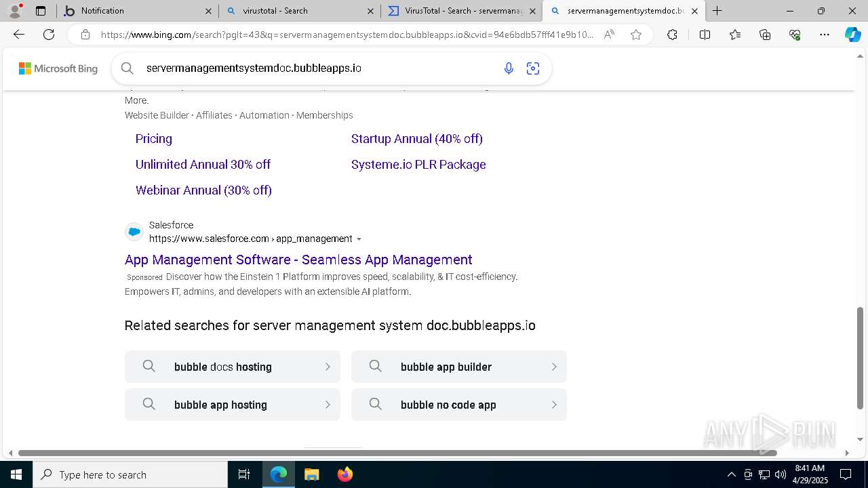
Task: Close the 'virustotal - Search' tab
Action: tap(370, 11)
